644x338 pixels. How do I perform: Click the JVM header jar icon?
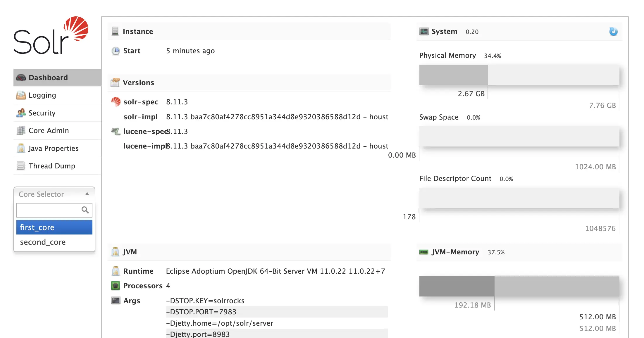click(x=116, y=252)
